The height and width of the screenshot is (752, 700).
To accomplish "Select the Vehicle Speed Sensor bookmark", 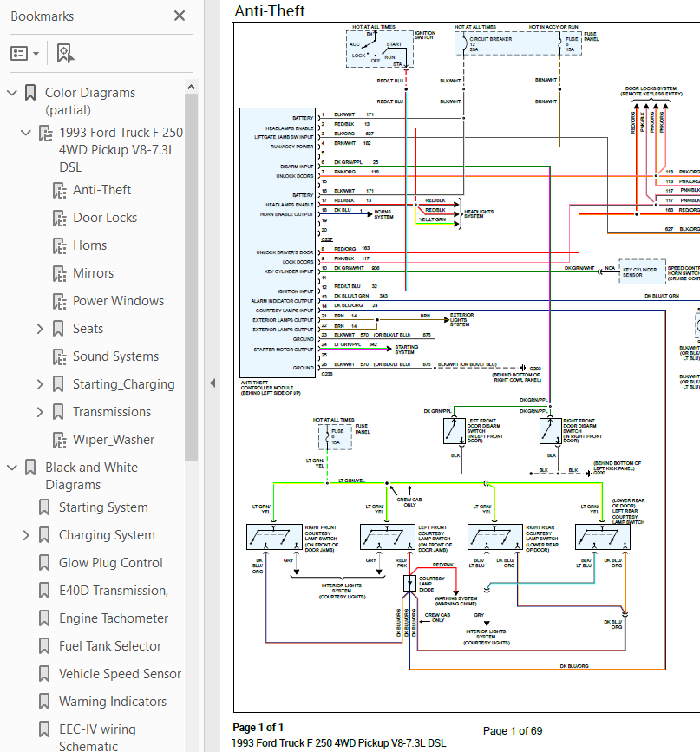I will [120, 674].
